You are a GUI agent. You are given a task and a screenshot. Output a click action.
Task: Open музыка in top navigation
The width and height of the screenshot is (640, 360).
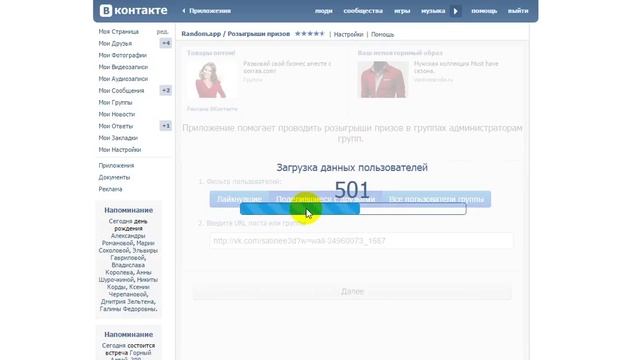433,11
